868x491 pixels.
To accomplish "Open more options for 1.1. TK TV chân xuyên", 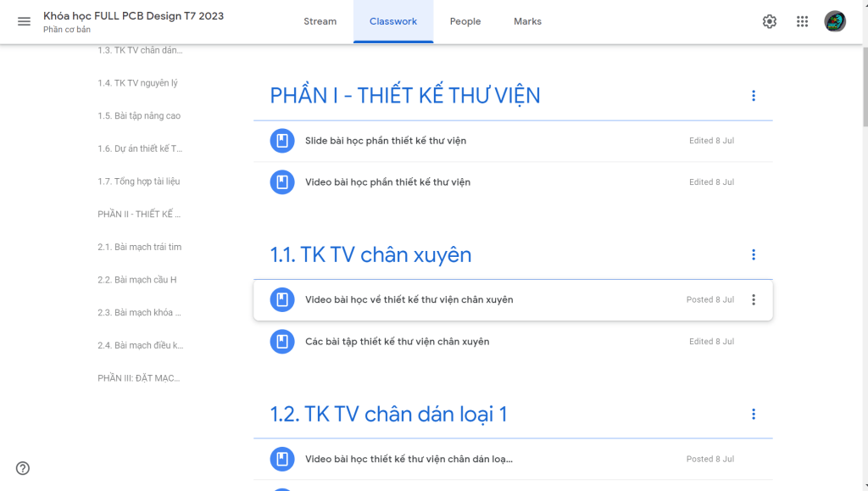I will (754, 254).
